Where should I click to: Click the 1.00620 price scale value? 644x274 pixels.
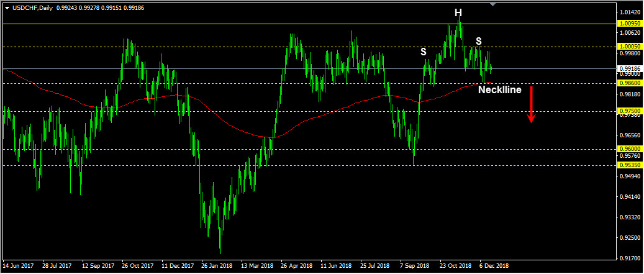(630, 32)
